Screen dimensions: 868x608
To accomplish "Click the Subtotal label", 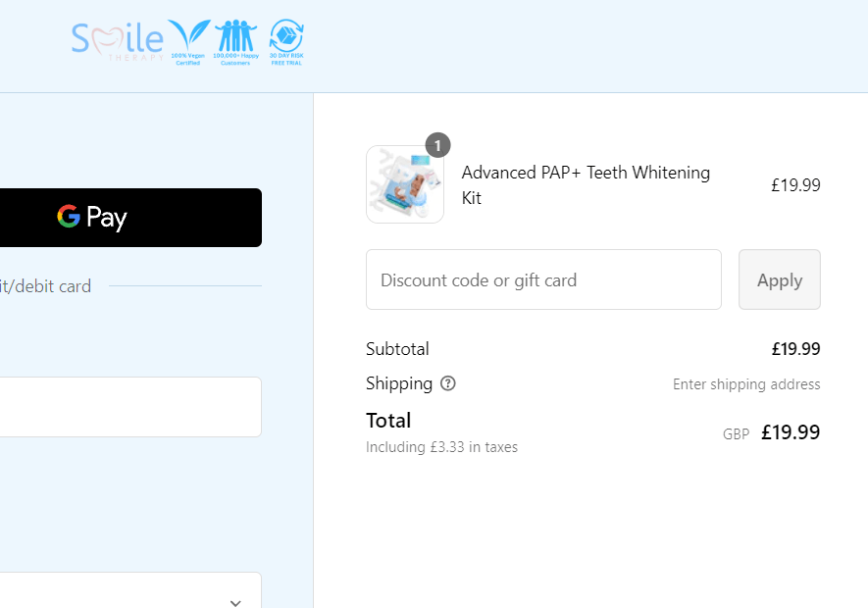I will (x=397, y=349).
